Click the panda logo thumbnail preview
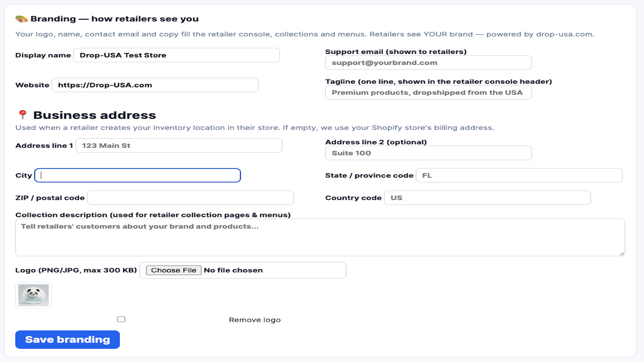The height and width of the screenshot is (362, 644). pyautogui.click(x=33, y=295)
